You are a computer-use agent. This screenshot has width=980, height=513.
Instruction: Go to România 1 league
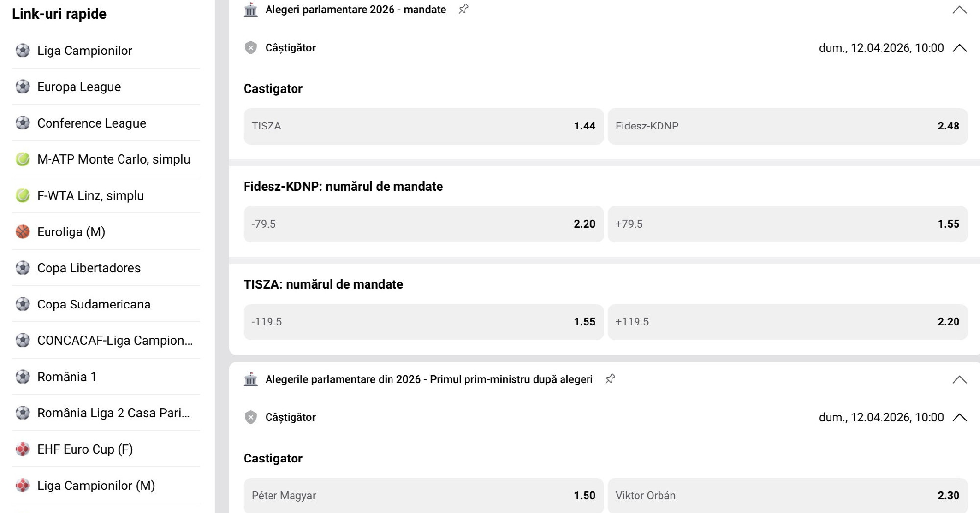67,377
